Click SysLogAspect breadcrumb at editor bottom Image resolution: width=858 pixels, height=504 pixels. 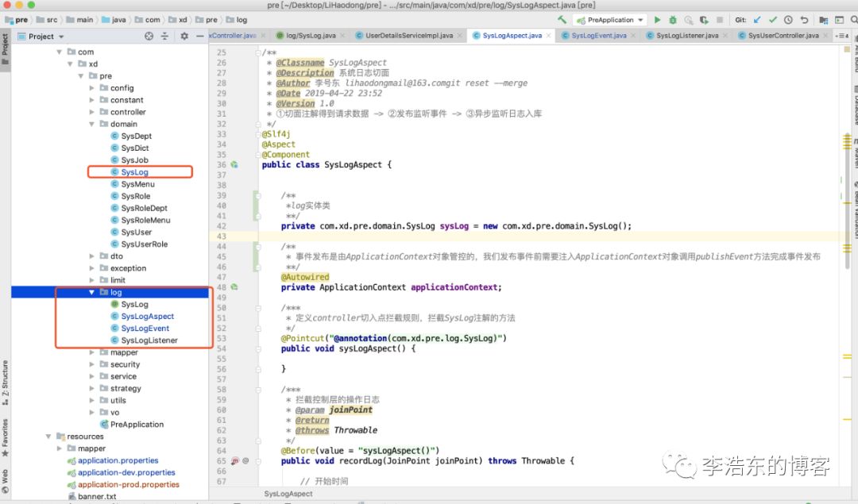[x=288, y=494]
